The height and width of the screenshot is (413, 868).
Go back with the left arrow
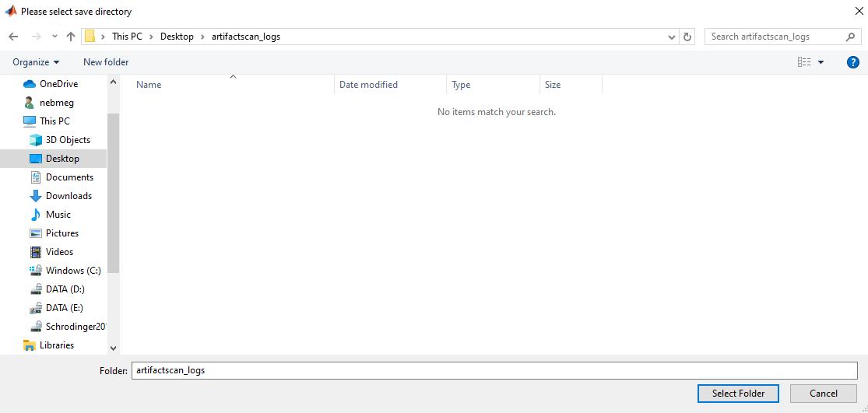(14, 37)
